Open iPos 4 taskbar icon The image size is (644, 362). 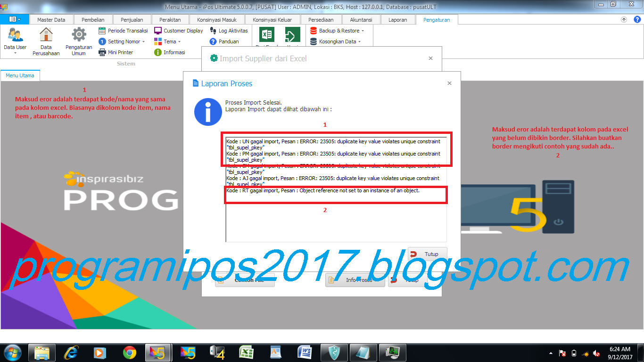tap(217, 353)
